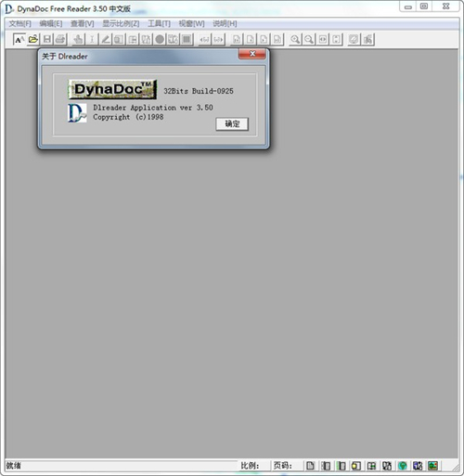464x476 pixels.
Task: Open the 编辑[E] menu
Action: 51,23
